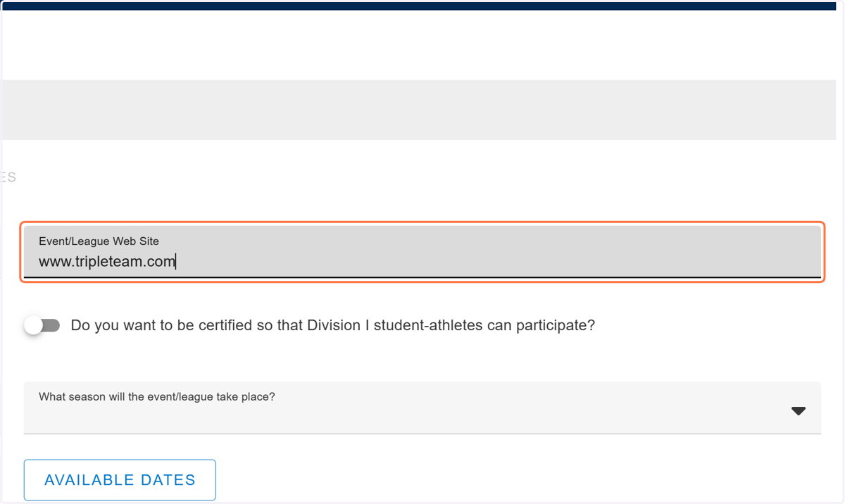Click the round knob of certification switch
Screen dimensions: 845x504
33,325
